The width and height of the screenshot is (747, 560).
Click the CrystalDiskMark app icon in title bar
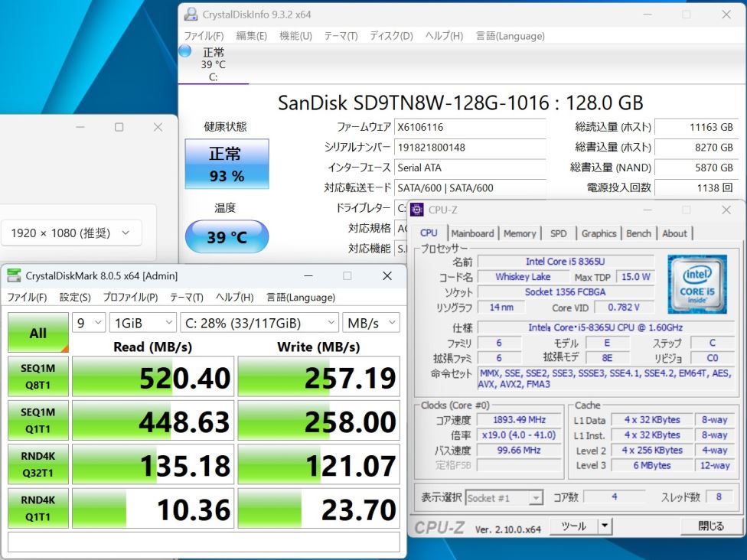click(x=15, y=275)
